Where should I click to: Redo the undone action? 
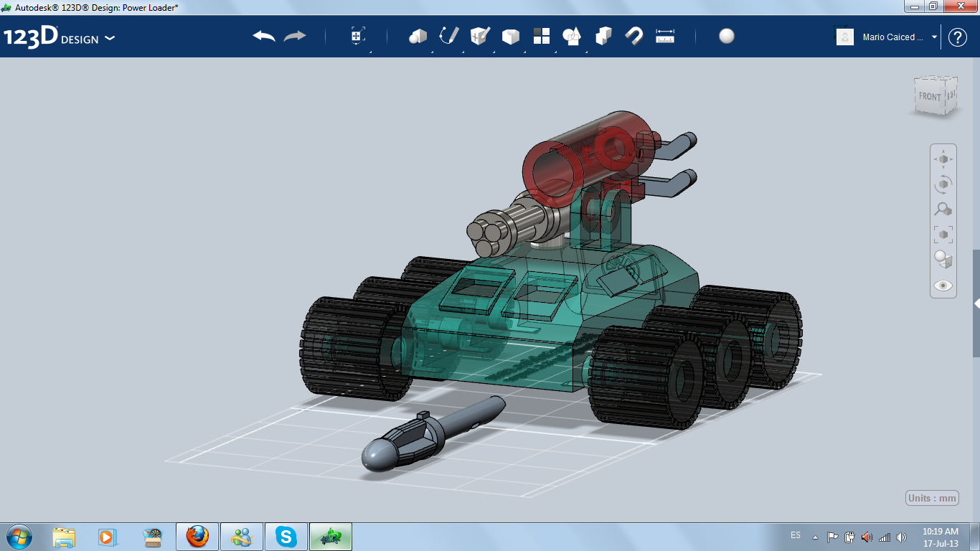point(295,36)
